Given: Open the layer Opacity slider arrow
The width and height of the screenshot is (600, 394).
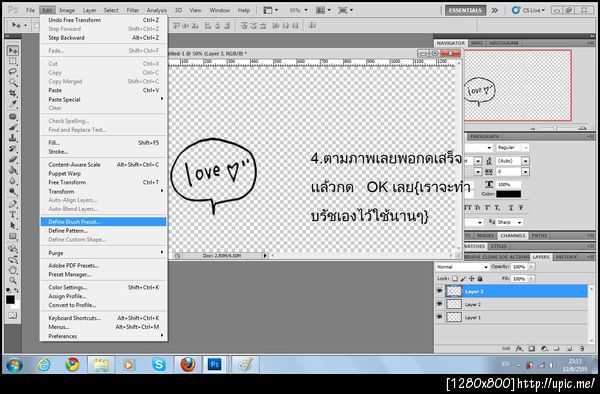Looking at the screenshot, I should coord(532,267).
